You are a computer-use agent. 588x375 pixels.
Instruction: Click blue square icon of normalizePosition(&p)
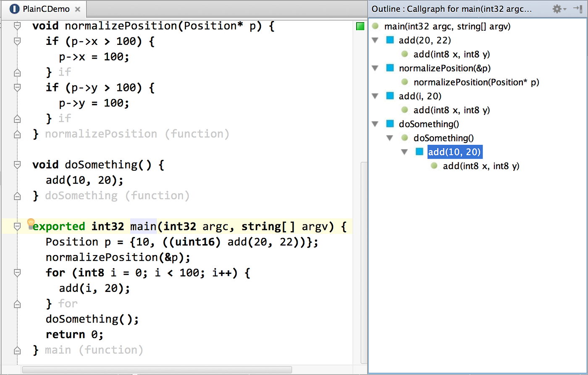(x=390, y=68)
